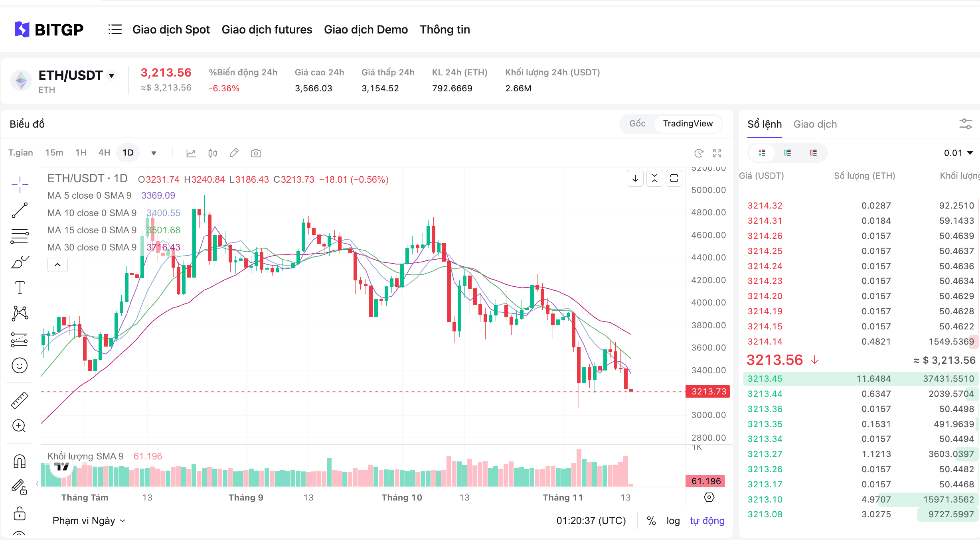Expand the order book 0.01 precision dropdown

[958, 153]
